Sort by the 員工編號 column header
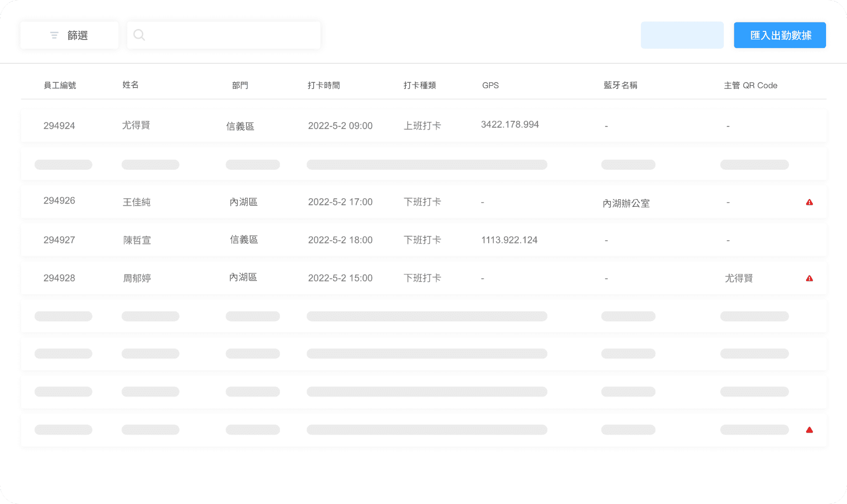847x504 pixels. coord(60,86)
